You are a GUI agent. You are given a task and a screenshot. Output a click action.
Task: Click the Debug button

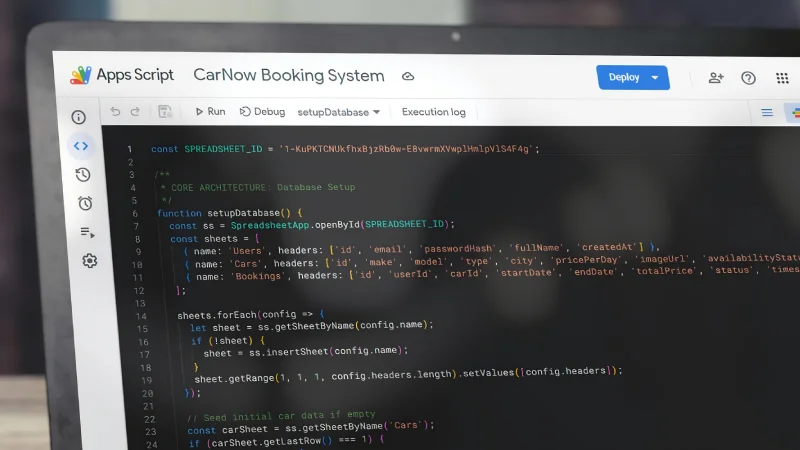tap(262, 112)
